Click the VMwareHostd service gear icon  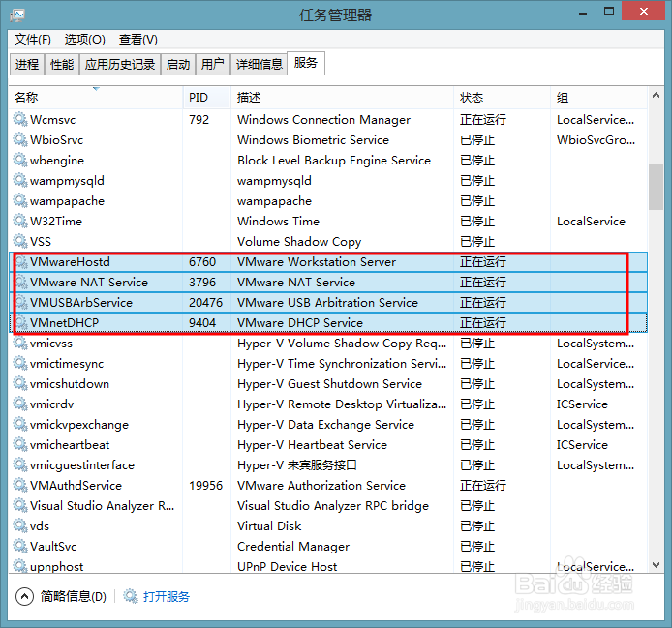[x=20, y=261]
